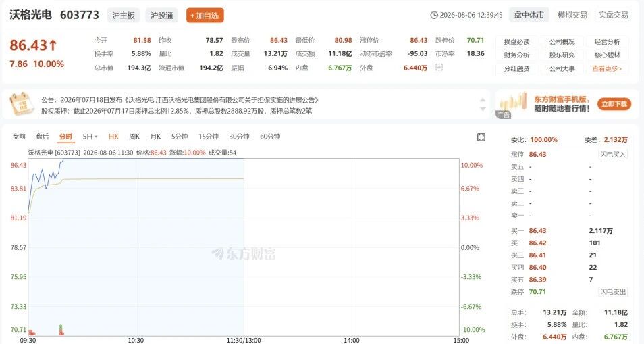Open the 公司概况 link
The width and height of the screenshot is (644, 344).
[562, 41]
